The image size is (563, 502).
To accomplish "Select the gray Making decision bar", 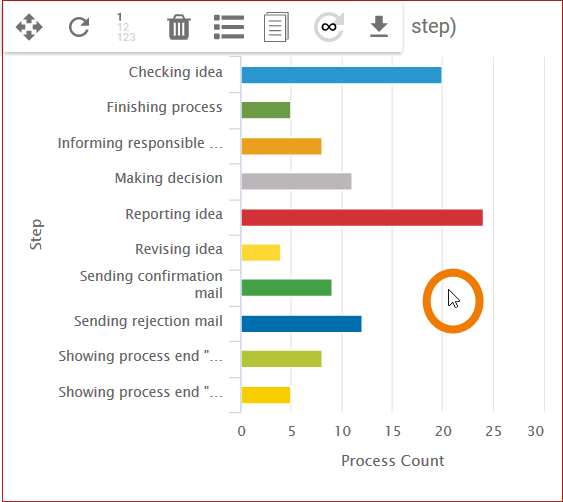I will pos(297,181).
